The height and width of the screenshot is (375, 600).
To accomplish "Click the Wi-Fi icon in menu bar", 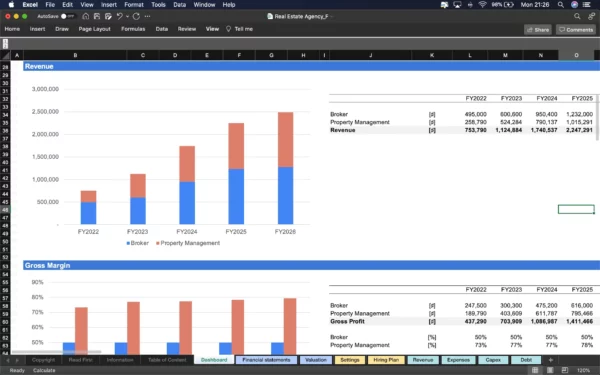I will pyautogui.click(x=483, y=5).
